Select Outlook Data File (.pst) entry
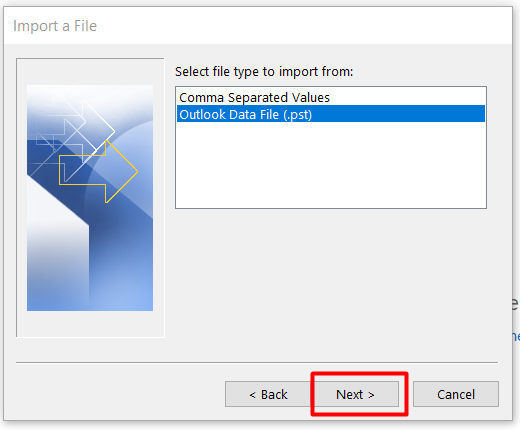Screen dimensions: 520x430 click(x=331, y=114)
